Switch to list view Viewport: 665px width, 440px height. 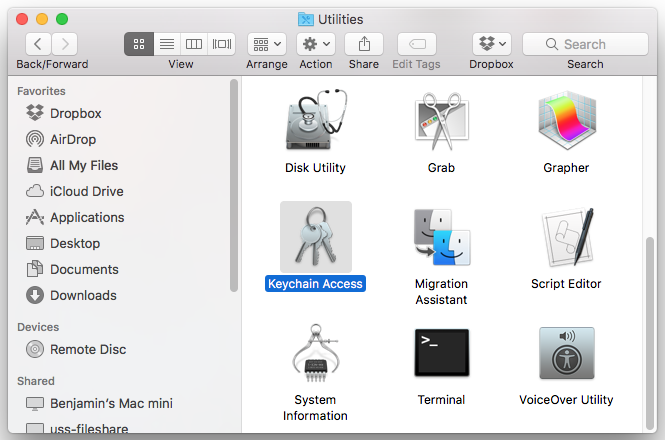click(x=167, y=44)
